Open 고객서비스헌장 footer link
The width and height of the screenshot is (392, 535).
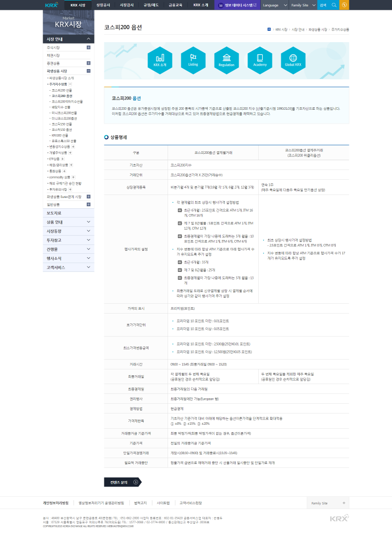pos(191,503)
